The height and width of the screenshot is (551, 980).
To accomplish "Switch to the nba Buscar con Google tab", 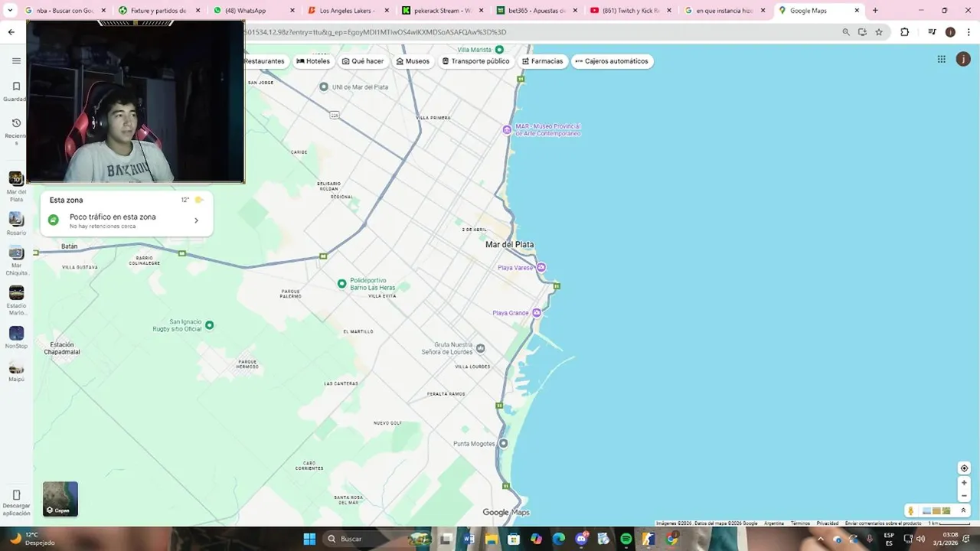I will point(64,11).
